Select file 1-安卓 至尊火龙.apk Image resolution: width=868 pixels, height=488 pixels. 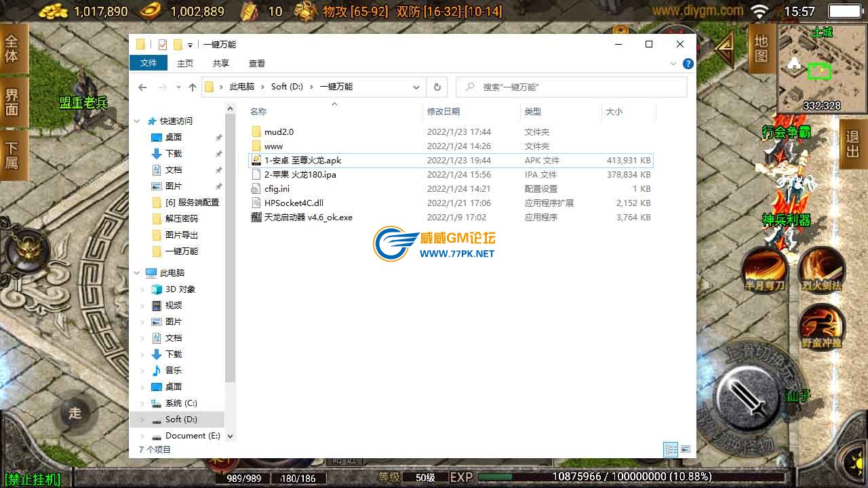[450, 160]
